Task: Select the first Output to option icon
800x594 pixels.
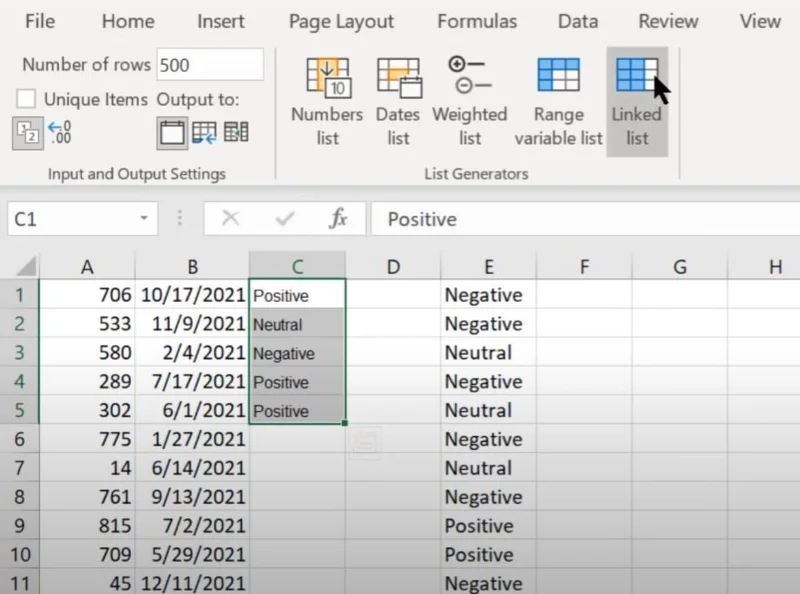Action: point(172,133)
